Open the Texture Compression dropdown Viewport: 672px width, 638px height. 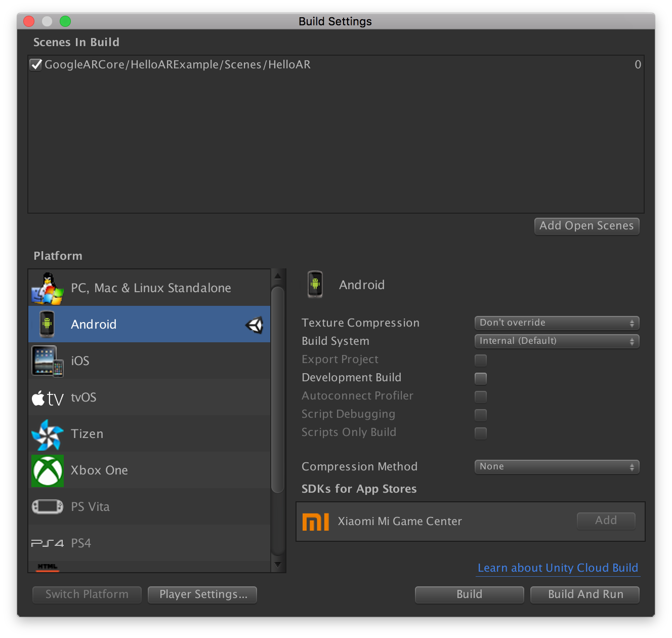tap(557, 323)
